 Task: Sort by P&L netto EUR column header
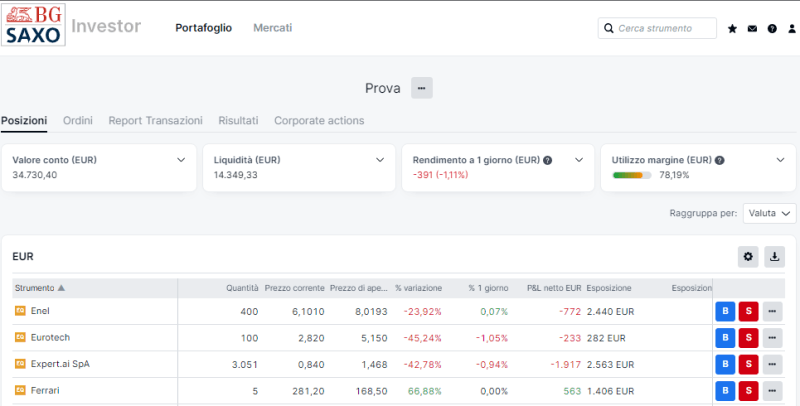[x=554, y=288]
